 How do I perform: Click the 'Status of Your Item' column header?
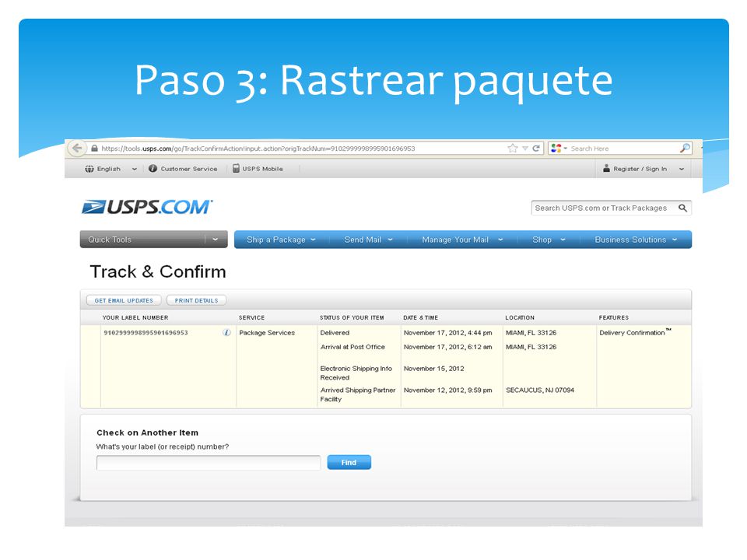pos(352,317)
